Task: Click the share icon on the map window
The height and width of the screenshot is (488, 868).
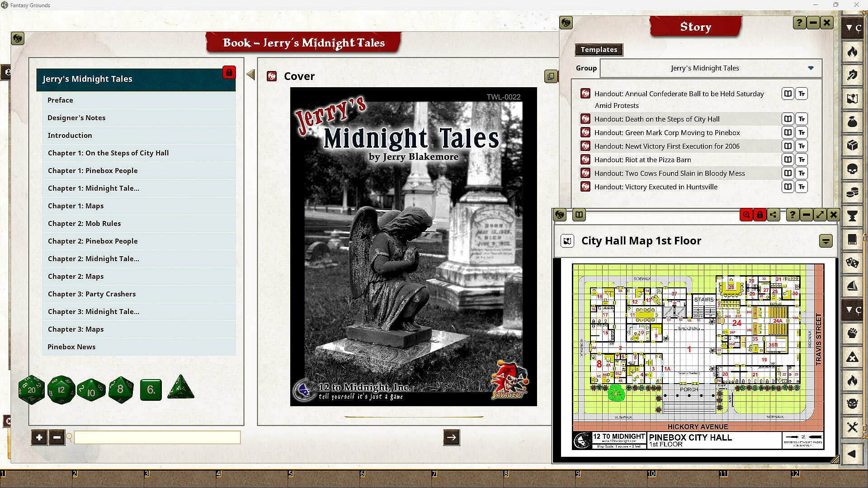Action: [x=774, y=215]
